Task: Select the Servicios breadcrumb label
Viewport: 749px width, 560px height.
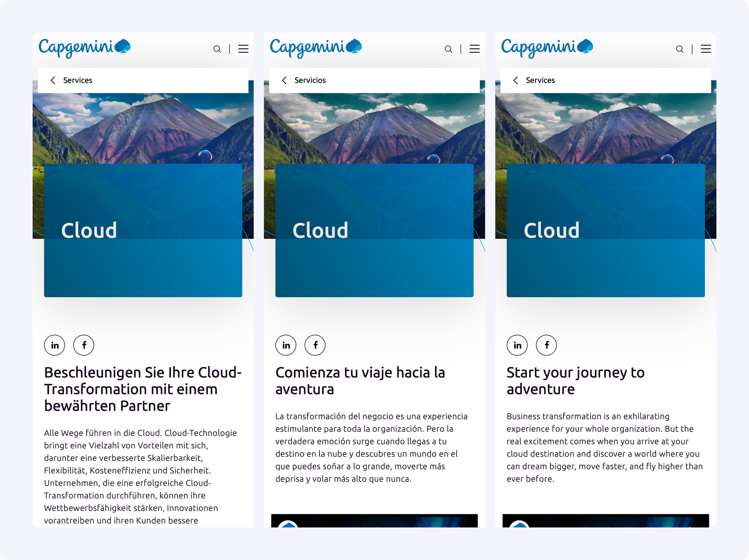Action: click(310, 80)
